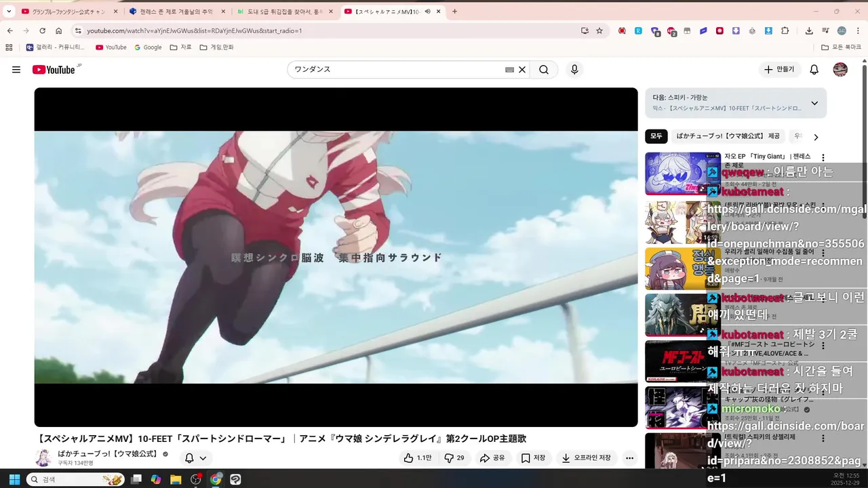Open Chrome profile avatar
This screenshot has width=868, height=488.
pos(842,30)
